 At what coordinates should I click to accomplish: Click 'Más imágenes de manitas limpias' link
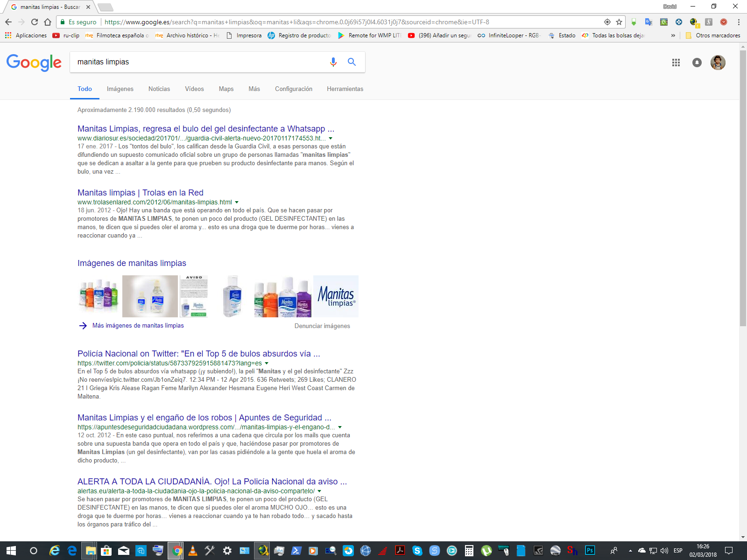138,326
